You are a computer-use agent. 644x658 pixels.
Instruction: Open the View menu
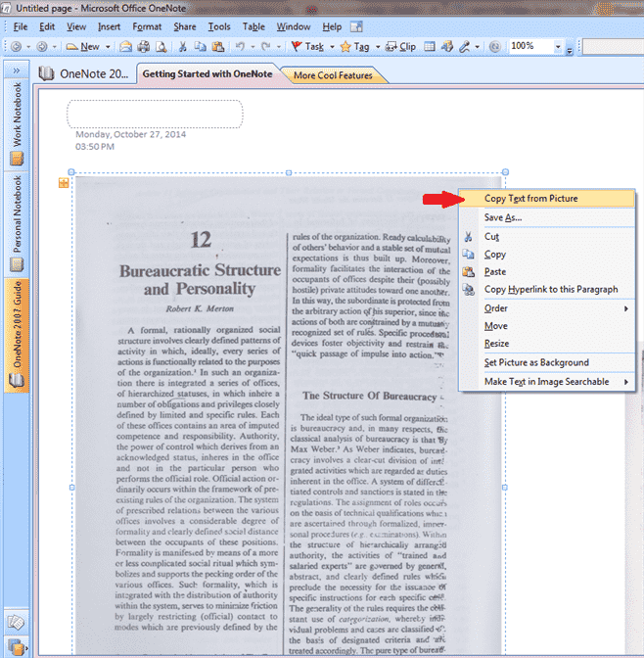coord(76,26)
